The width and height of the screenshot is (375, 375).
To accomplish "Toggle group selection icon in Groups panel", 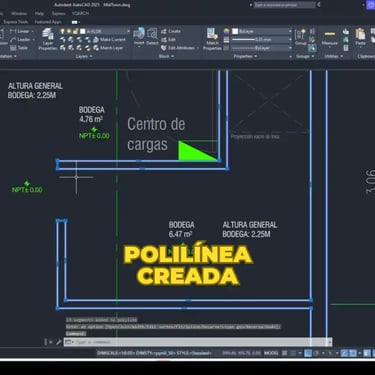I will click(312, 48).
